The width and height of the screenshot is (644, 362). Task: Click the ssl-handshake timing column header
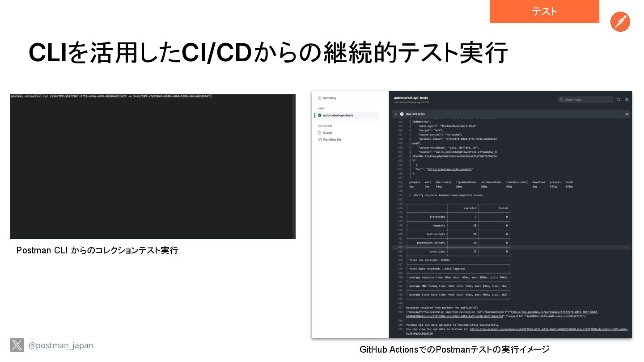tap(491, 182)
